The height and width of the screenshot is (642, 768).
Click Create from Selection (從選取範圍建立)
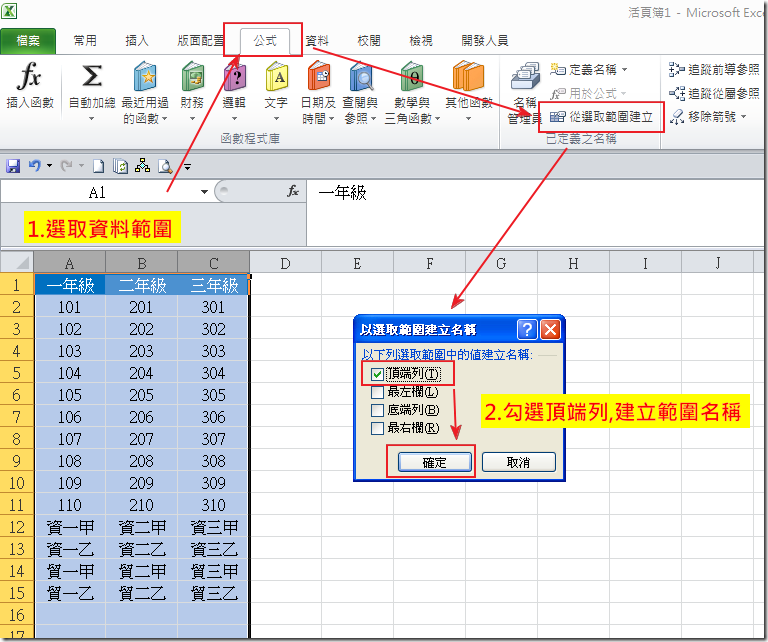[601, 117]
